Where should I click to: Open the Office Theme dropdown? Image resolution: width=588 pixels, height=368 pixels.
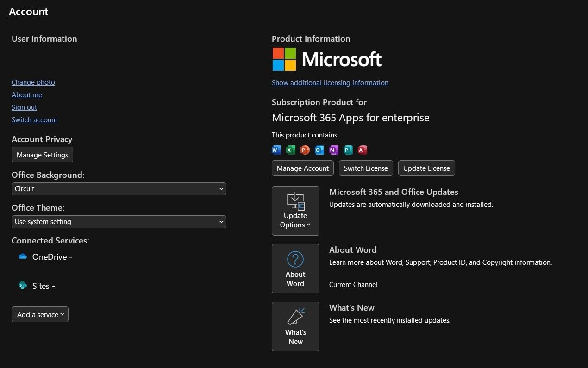tap(119, 222)
